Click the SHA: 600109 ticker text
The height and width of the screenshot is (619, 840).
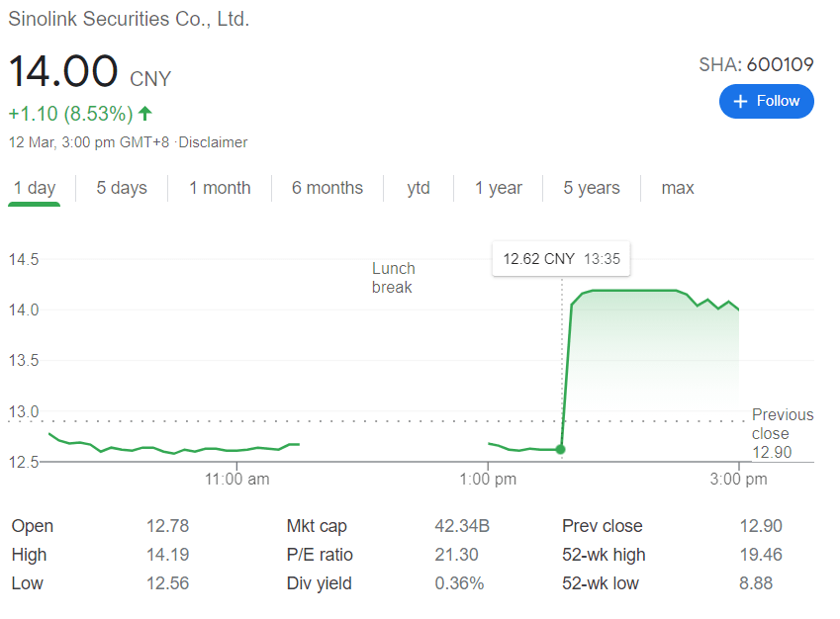[756, 65]
